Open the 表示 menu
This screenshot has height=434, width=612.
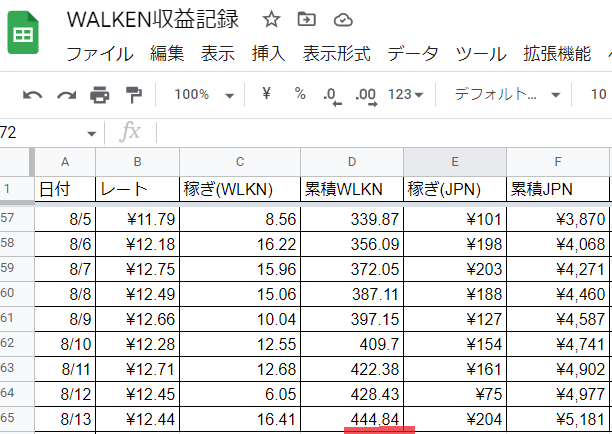tap(218, 53)
